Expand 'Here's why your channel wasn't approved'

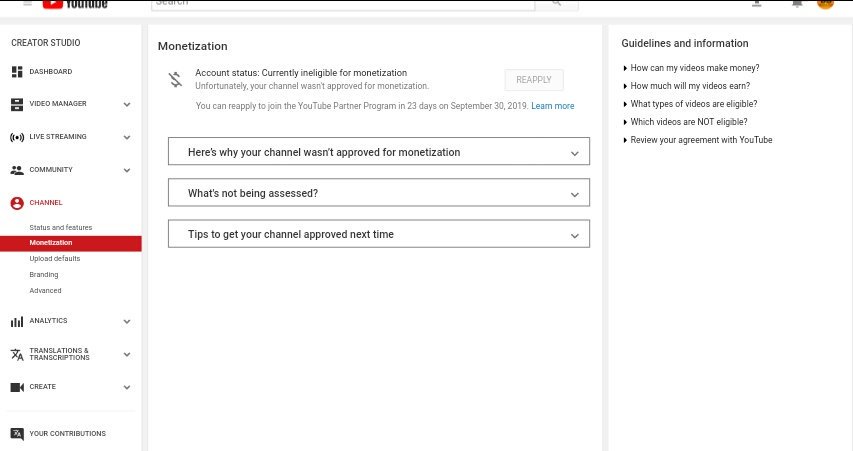pyautogui.click(x=379, y=152)
